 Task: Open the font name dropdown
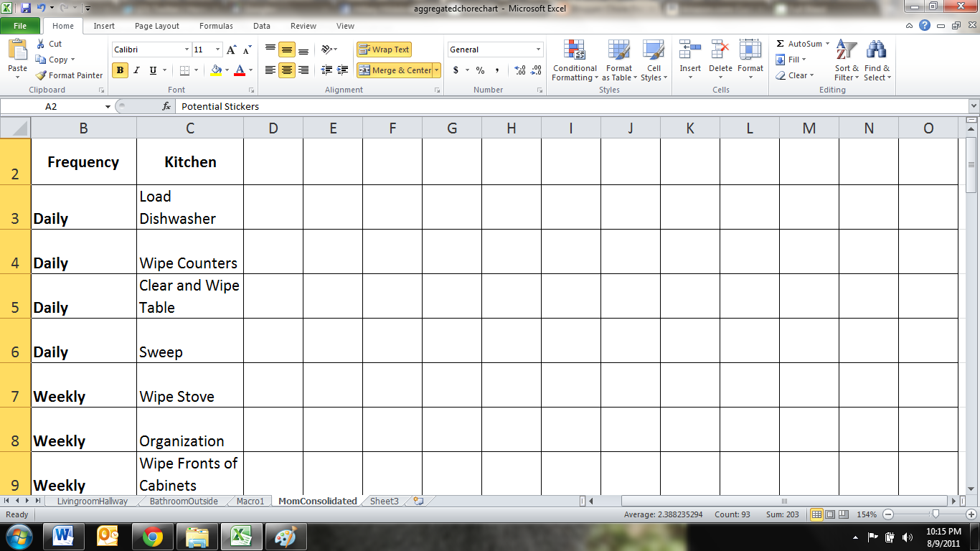pyautogui.click(x=186, y=49)
